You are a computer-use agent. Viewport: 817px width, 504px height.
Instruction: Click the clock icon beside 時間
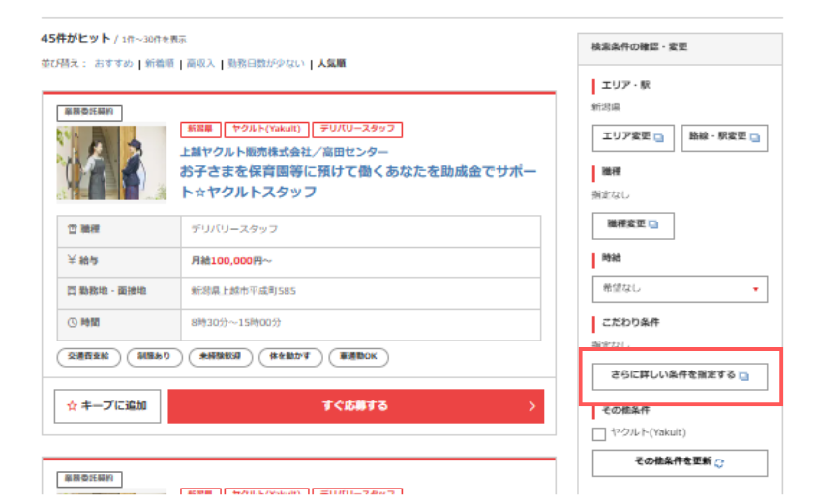tap(71, 322)
